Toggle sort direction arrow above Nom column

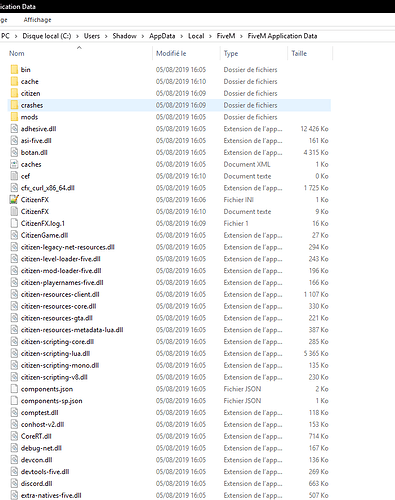[x=79, y=48]
